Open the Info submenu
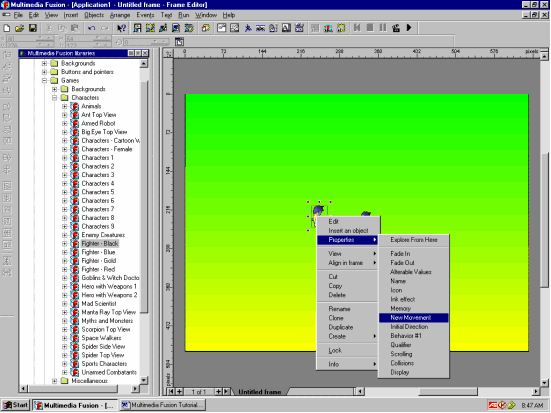Screen dimensions: 551x413 click(x=348, y=364)
